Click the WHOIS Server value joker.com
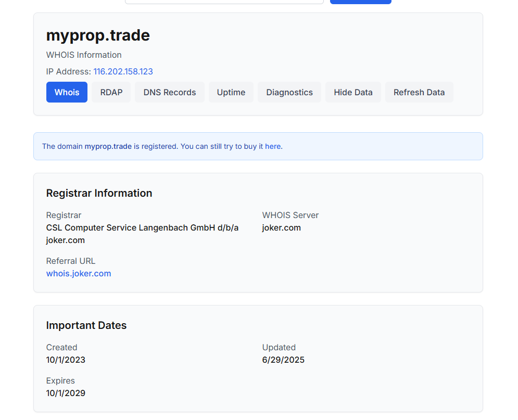The width and height of the screenshot is (518, 420). (x=282, y=228)
